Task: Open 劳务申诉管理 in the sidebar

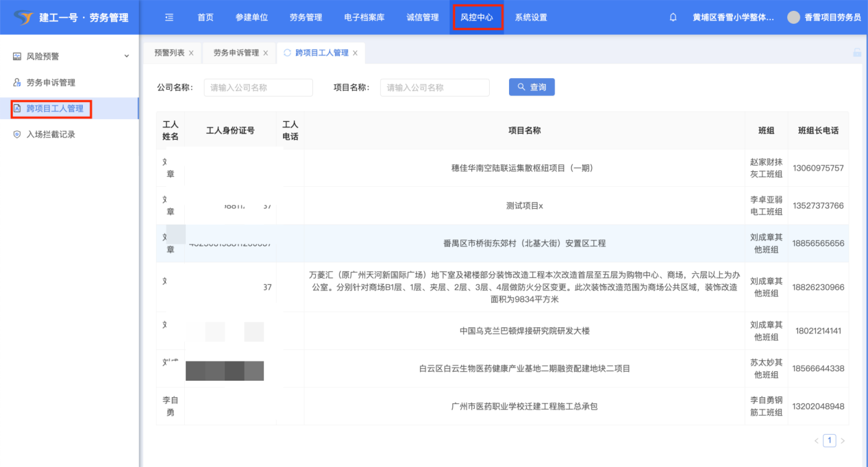Action: pyautogui.click(x=51, y=83)
